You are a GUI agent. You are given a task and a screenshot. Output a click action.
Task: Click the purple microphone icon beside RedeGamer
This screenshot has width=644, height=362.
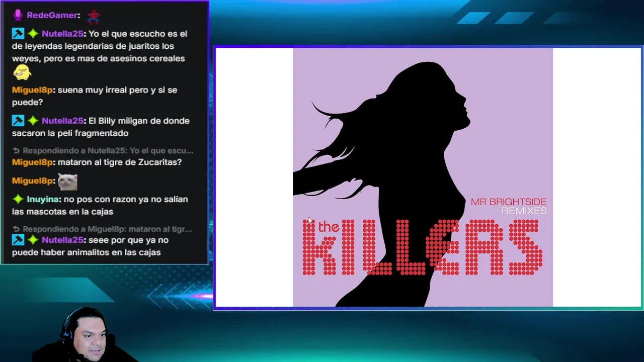pyautogui.click(x=18, y=15)
